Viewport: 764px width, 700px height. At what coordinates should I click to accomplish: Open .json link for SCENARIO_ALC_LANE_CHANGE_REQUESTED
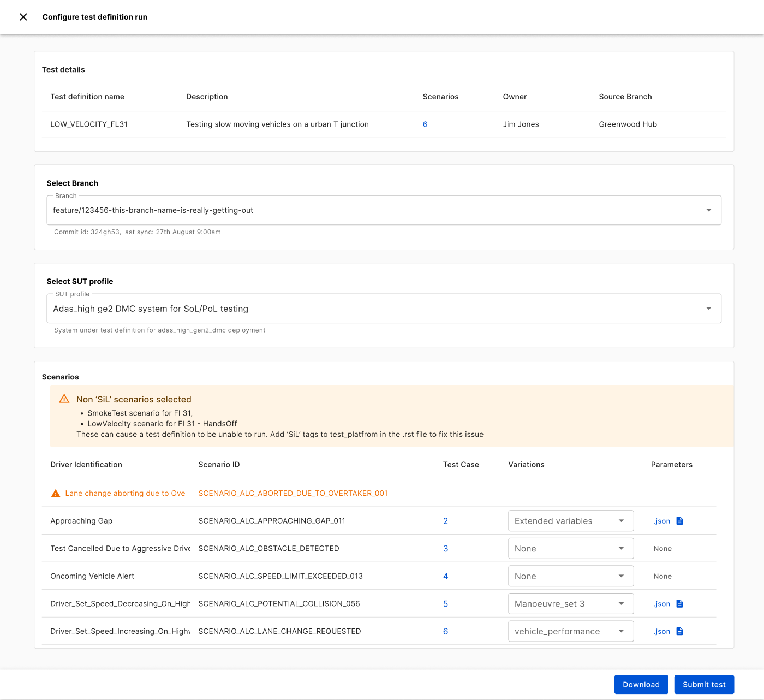(x=662, y=632)
